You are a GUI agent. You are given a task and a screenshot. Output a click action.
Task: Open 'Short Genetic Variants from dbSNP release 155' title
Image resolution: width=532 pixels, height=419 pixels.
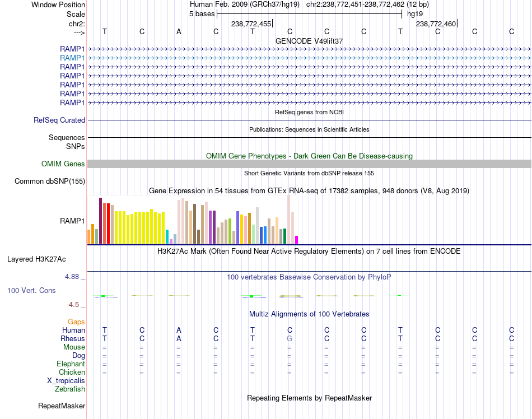[309, 173]
